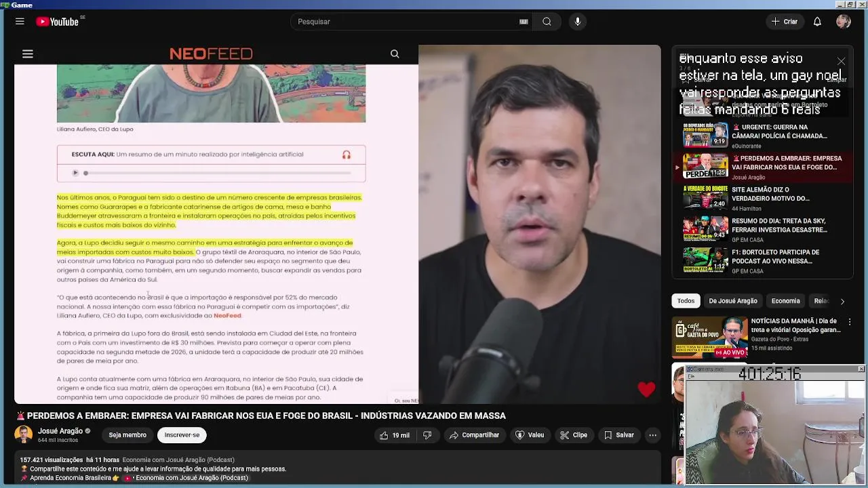Screen dimensions: 868x488
Task: Select the Todos filter chip
Action: pos(686,301)
